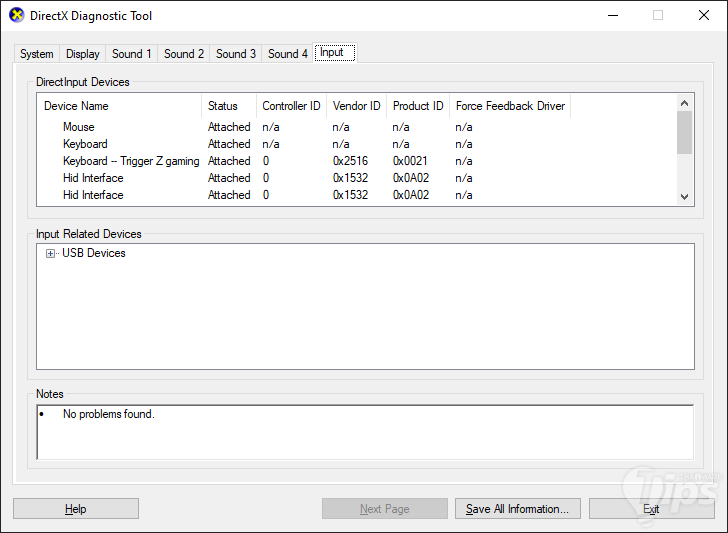Screen dimensions: 728x533
Task: Close the DirectX Diagnostic Tool window
Action: 704,15
